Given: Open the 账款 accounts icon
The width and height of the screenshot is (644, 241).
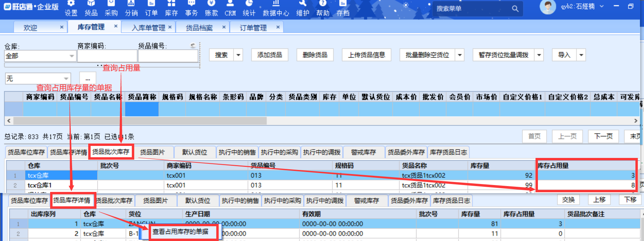Looking at the screenshot, I should coord(211,8).
